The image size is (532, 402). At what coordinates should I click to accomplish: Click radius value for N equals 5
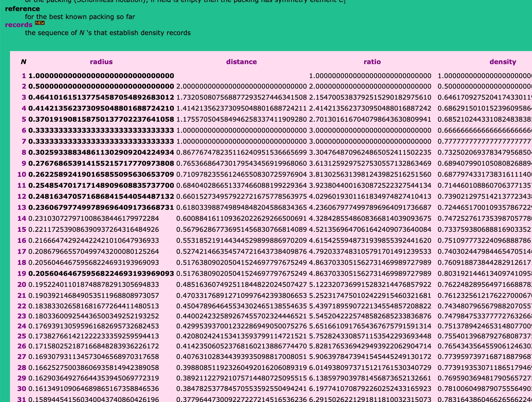101,119
